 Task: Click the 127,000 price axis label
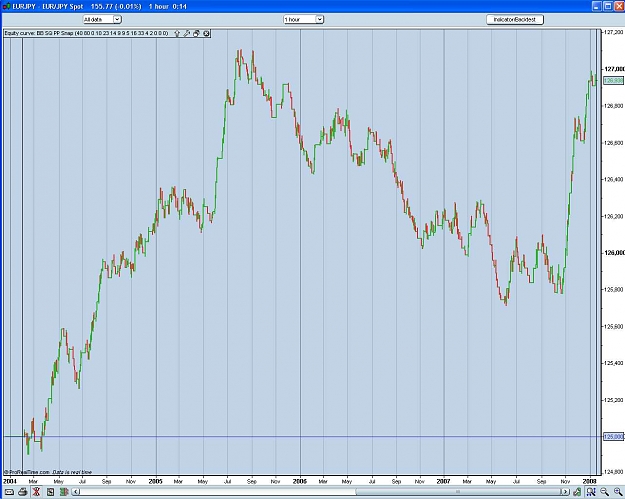coord(614,69)
